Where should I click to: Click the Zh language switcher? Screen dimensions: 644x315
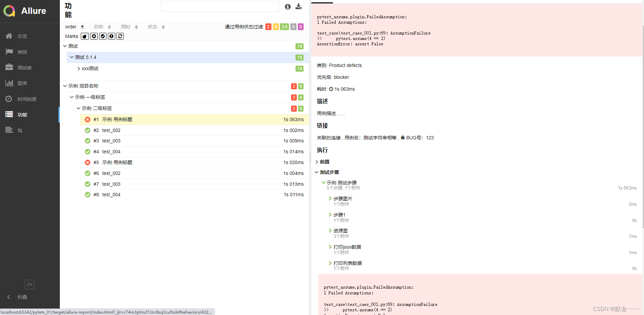(29, 284)
